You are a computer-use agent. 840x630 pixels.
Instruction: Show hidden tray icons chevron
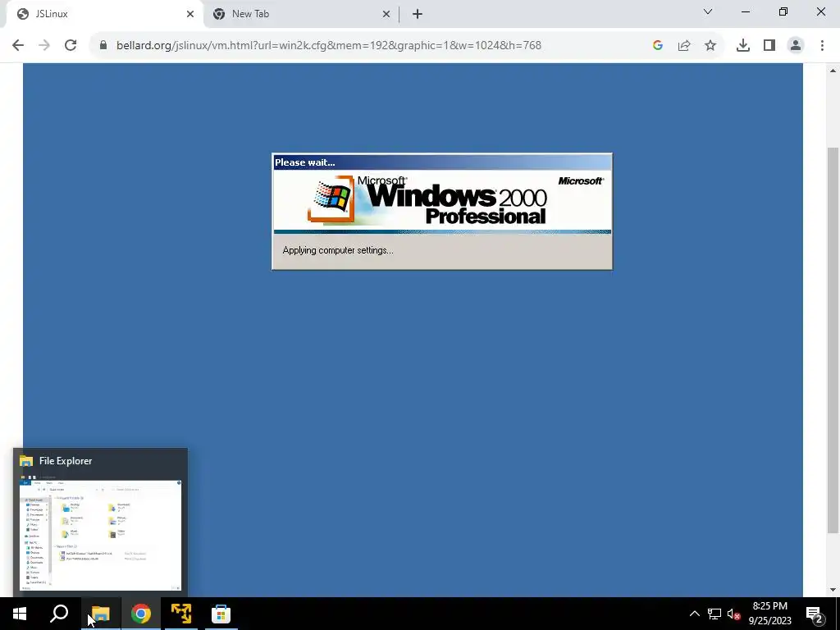point(694,614)
